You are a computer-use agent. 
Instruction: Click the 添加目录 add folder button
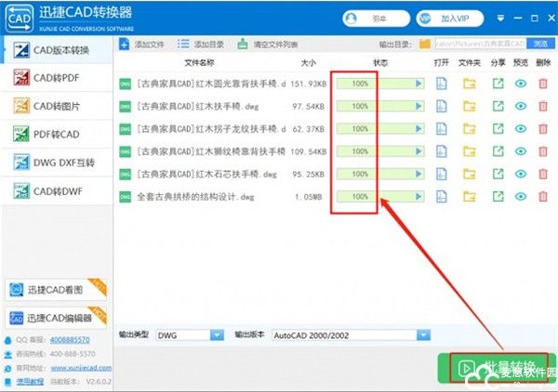[x=201, y=45]
